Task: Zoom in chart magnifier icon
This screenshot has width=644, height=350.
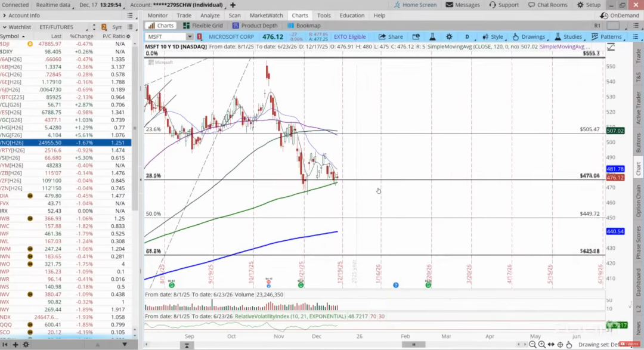Action: coord(541,345)
